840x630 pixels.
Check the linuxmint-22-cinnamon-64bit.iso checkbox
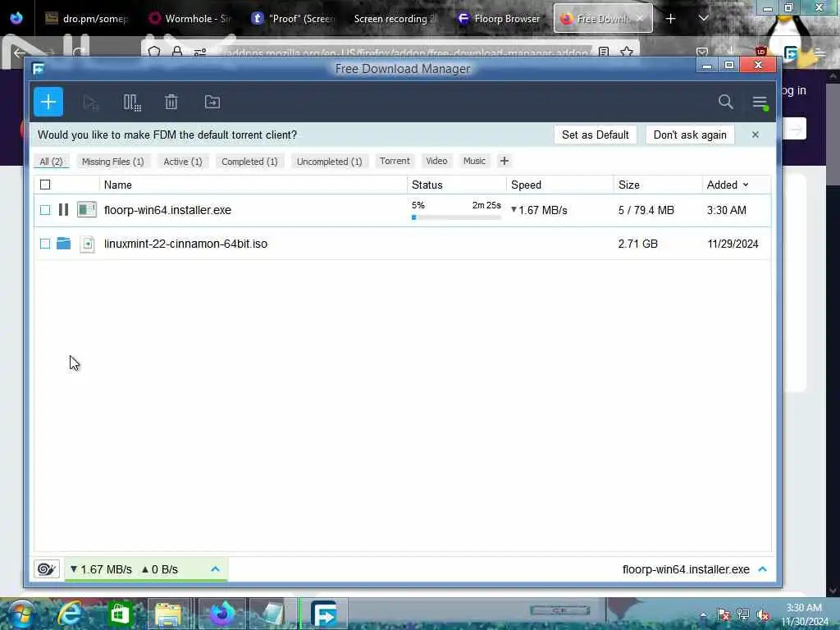point(45,244)
